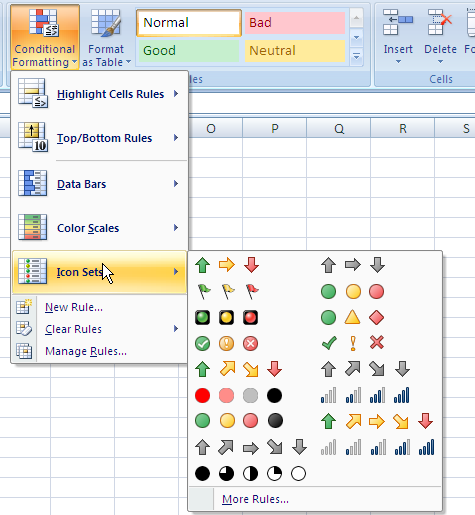475x515 pixels.
Task: Select the 4 Ratings bars icon set
Action: [365, 396]
